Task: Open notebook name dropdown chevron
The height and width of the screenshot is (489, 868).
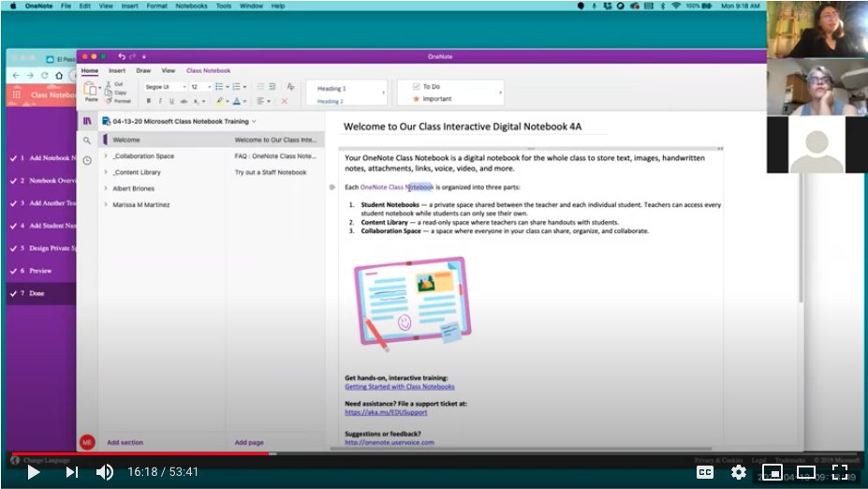Action: 254,121
